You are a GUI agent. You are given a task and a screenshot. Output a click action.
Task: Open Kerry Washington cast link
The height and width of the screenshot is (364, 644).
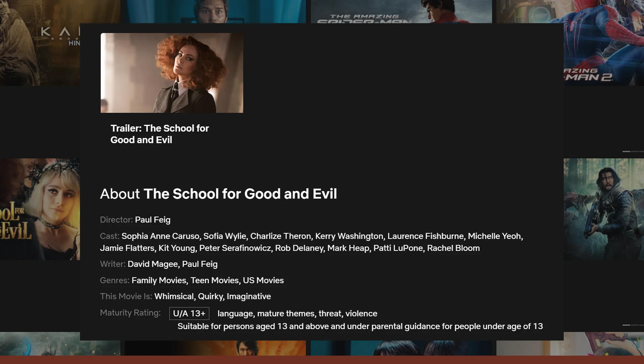coord(349,236)
